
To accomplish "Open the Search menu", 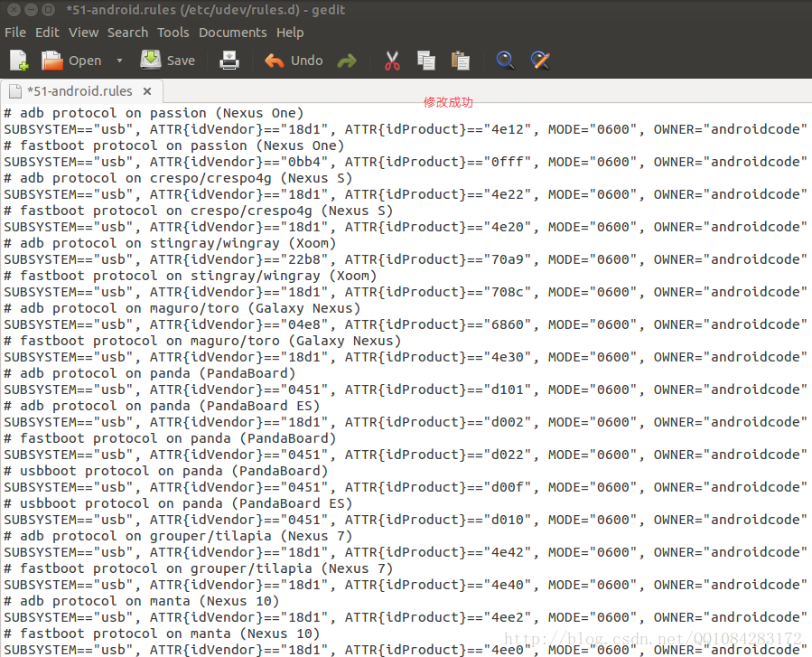I will pyautogui.click(x=127, y=33).
